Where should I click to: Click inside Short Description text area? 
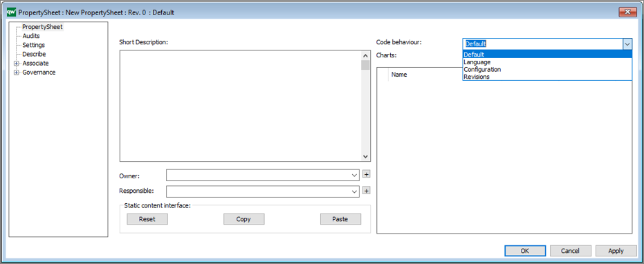[240, 106]
